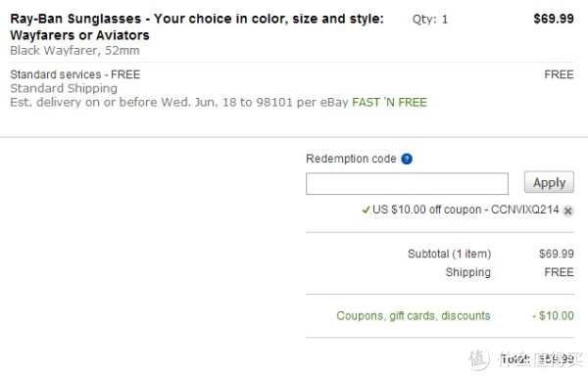Screen dimensions: 588x376
Task: Click the Coupons, gift cards, discounts label
Action: [x=414, y=315]
